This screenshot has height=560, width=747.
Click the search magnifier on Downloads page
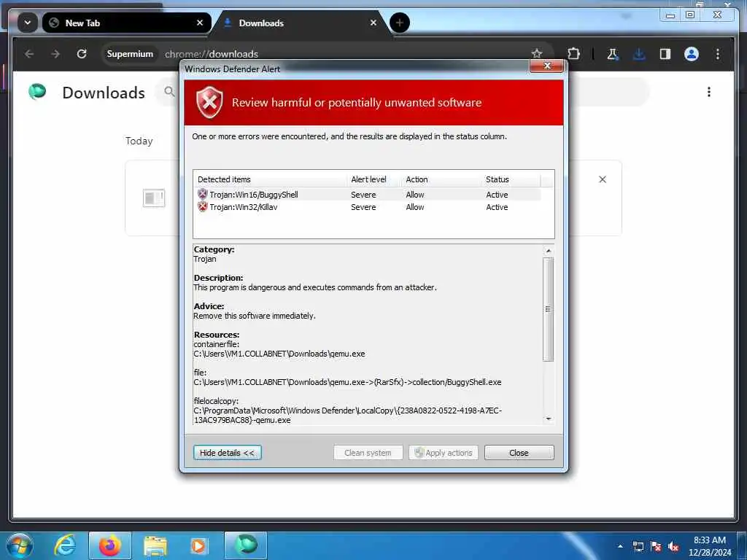click(x=169, y=91)
